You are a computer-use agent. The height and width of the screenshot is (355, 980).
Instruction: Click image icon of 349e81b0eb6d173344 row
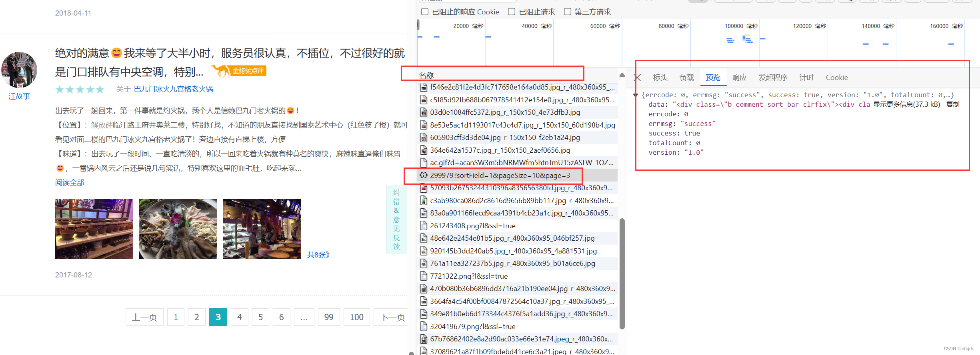click(423, 314)
